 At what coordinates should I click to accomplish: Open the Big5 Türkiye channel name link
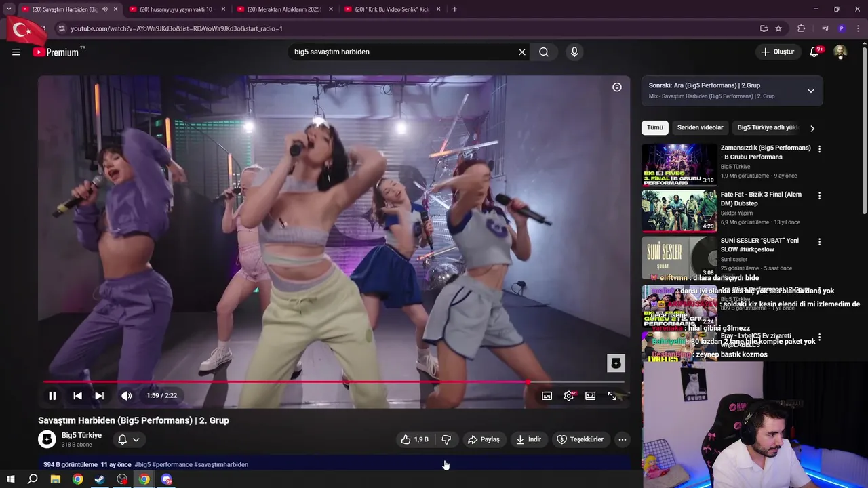tap(81, 435)
